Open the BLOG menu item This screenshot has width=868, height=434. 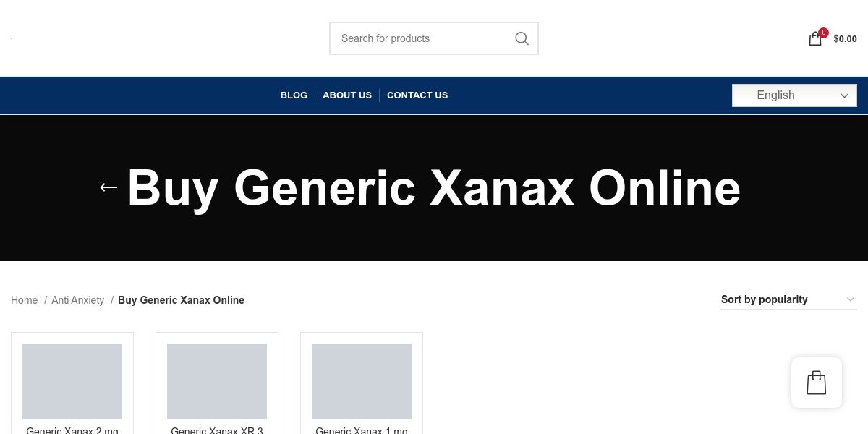point(294,95)
